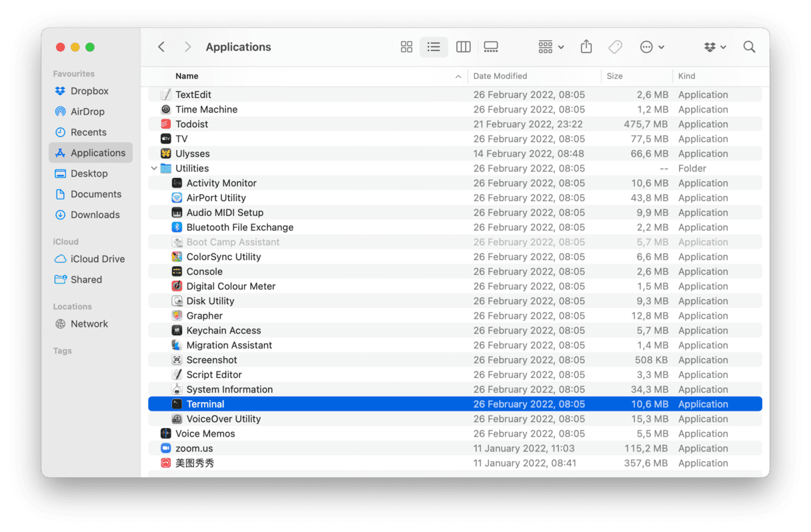The height and width of the screenshot is (532, 811).
Task: Select the Digital Colour Meter icon
Action: (x=177, y=286)
